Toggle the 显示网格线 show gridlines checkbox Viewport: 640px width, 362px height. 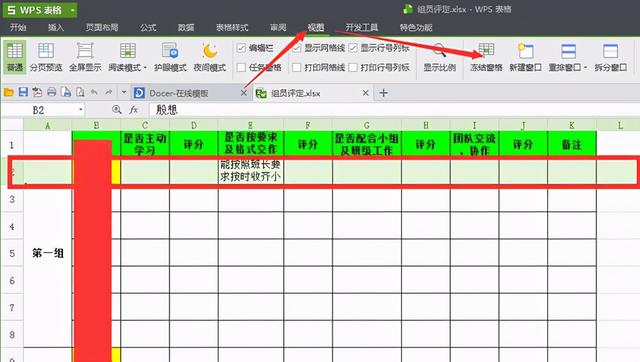[x=297, y=48]
